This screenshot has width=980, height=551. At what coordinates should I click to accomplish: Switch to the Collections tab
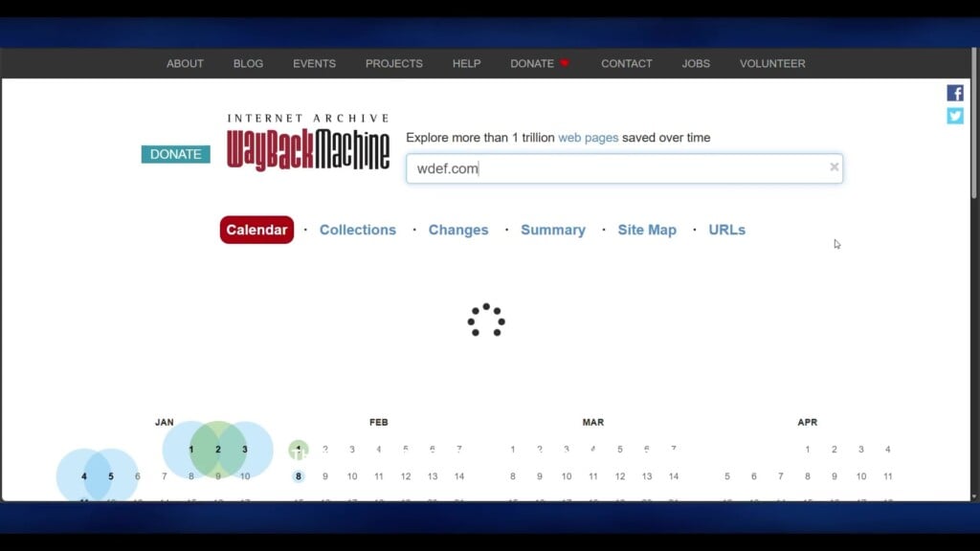pos(358,230)
